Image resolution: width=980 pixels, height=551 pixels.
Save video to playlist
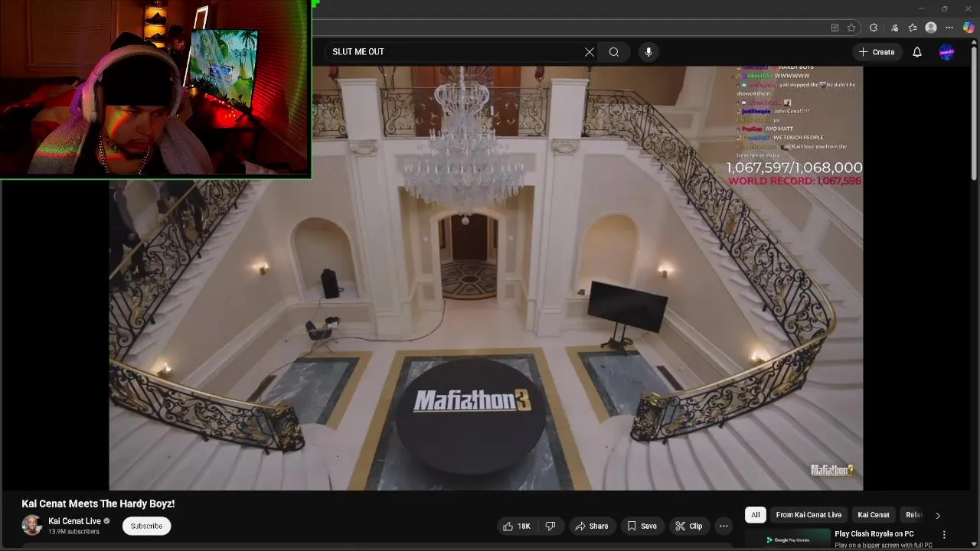pyautogui.click(x=642, y=526)
